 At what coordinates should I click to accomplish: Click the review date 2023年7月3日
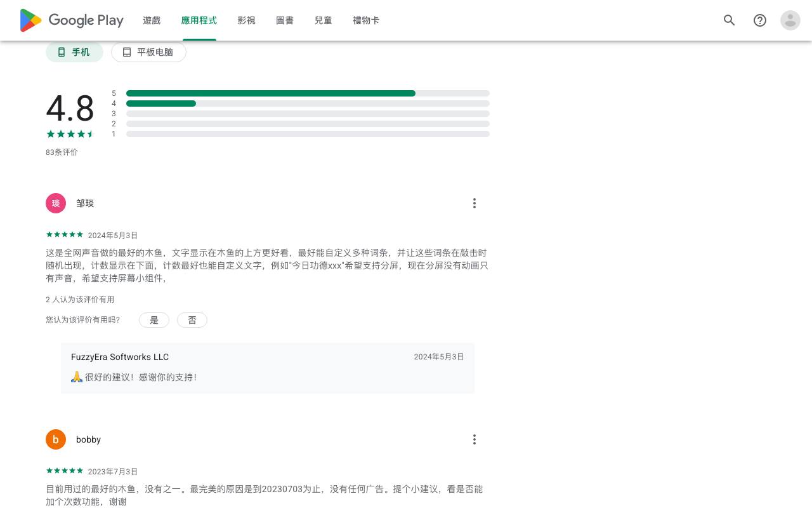tap(112, 471)
